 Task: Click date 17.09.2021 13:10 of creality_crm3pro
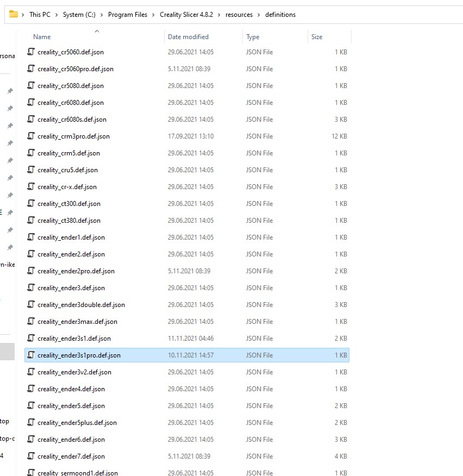click(x=191, y=136)
